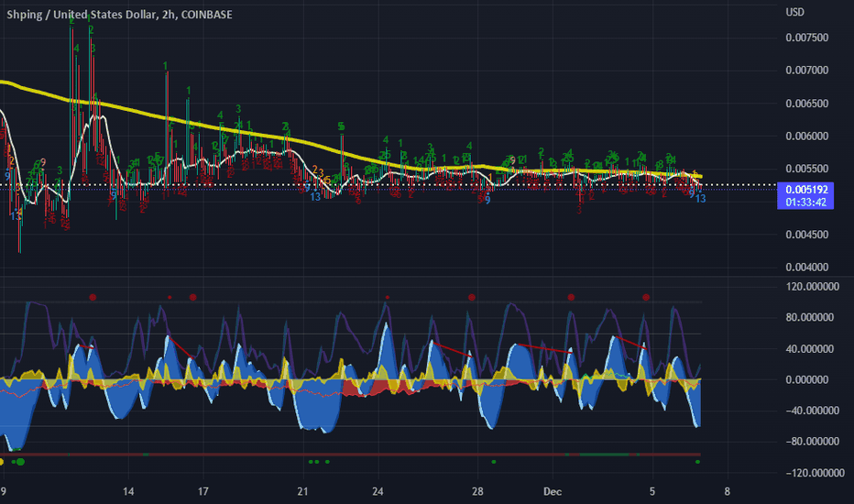Viewport: 854px width, 504px height.
Task: Click the 0.007500 price axis level
Action: coord(806,38)
